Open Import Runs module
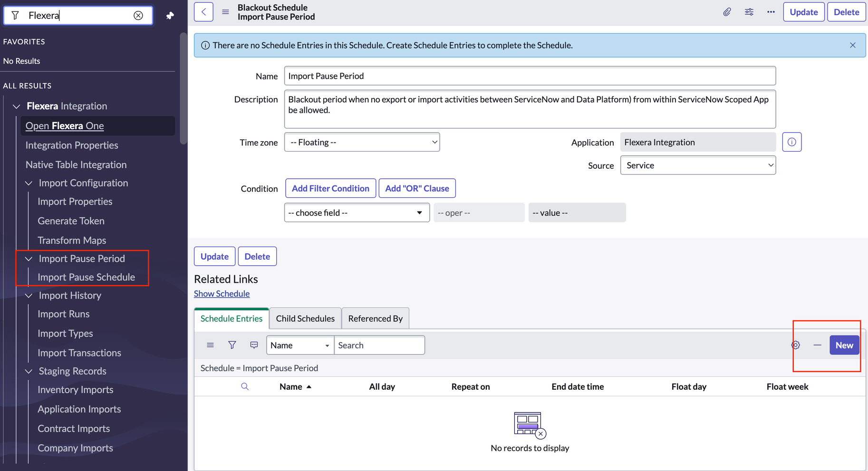The width and height of the screenshot is (868, 471). point(64,314)
